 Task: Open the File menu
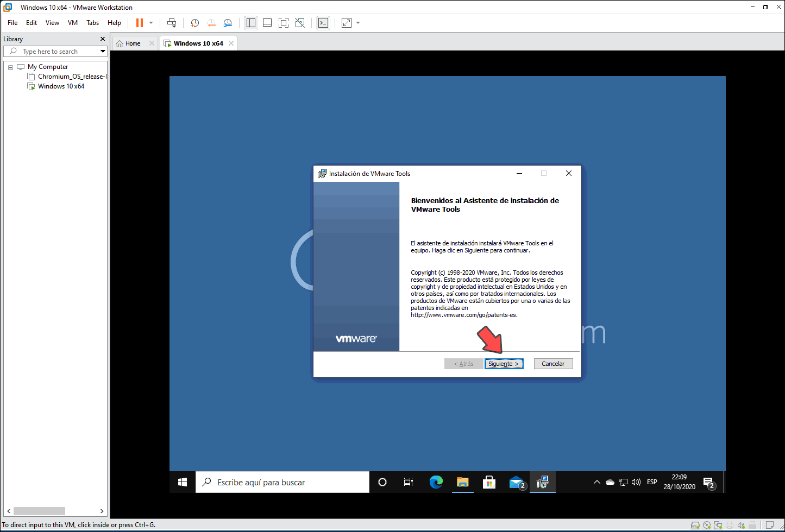pos(12,23)
